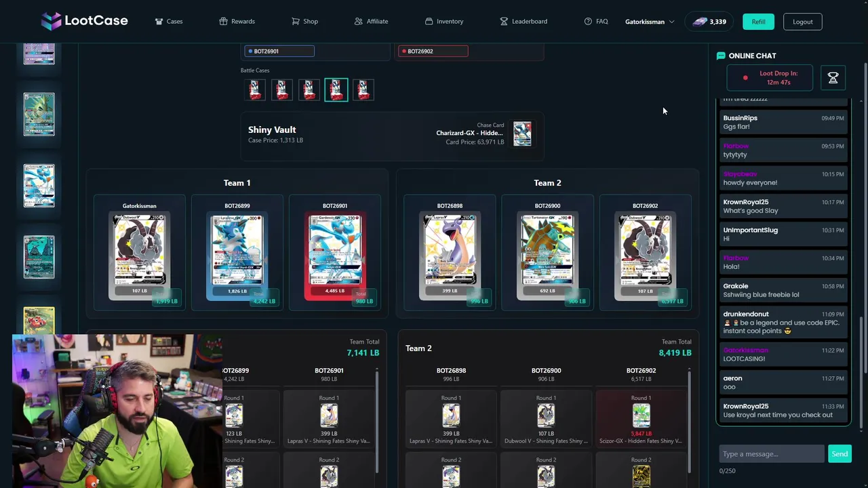Click the Team 1 total 7,141 LB value
868x488 pixels.
pyautogui.click(x=363, y=352)
